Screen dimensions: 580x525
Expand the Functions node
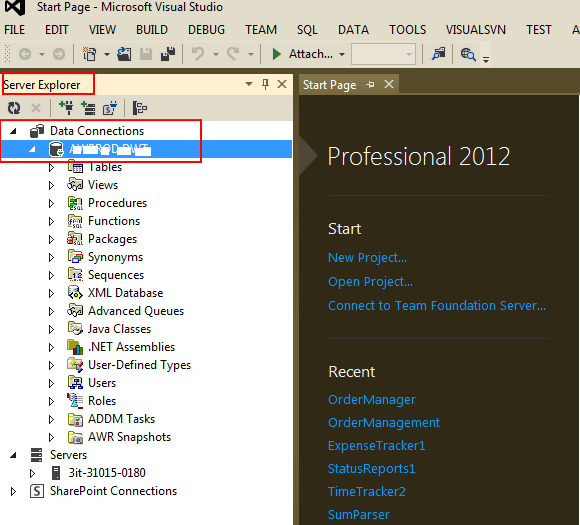pyautogui.click(x=51, y=221)
